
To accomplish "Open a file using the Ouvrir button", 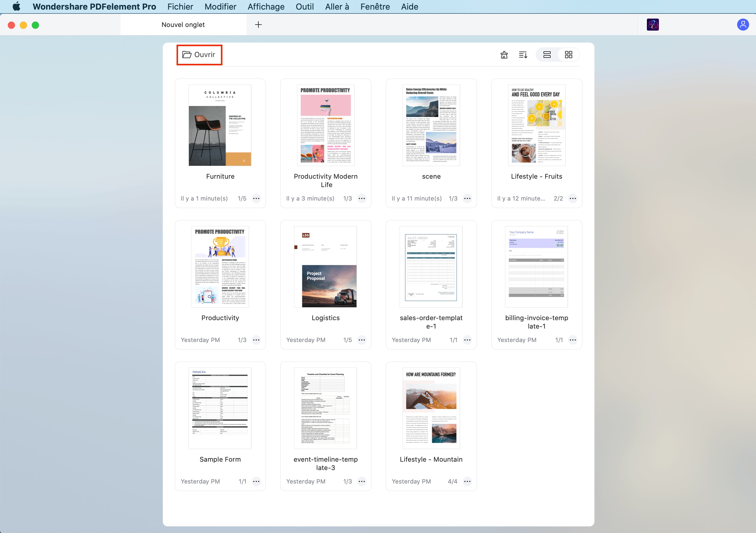I will 198,55.
